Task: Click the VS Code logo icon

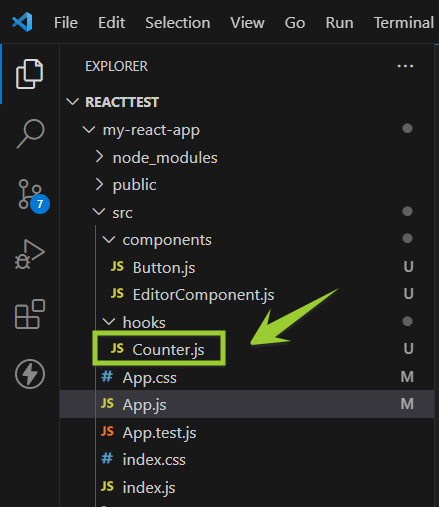Action: (22, 22)
